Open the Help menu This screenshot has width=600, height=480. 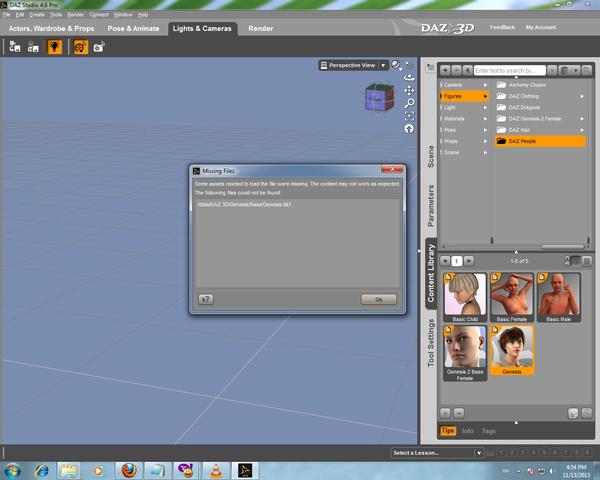[143, 15]
